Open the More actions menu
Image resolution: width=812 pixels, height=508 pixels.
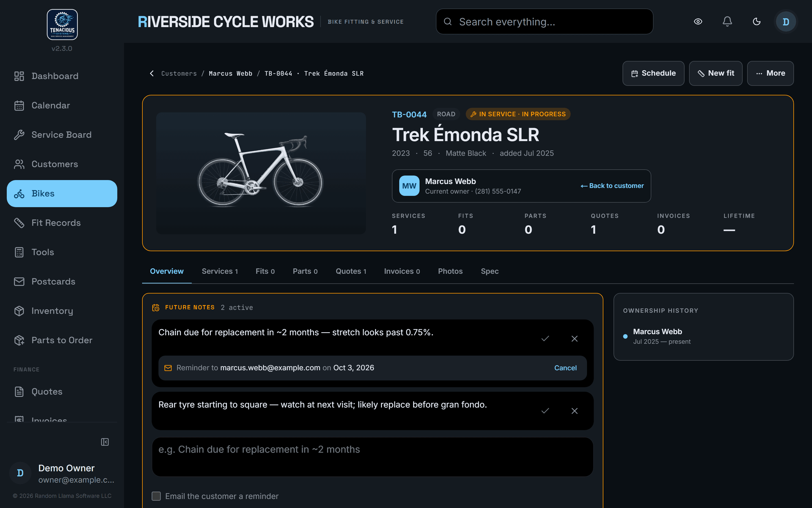tap(770, 73)
